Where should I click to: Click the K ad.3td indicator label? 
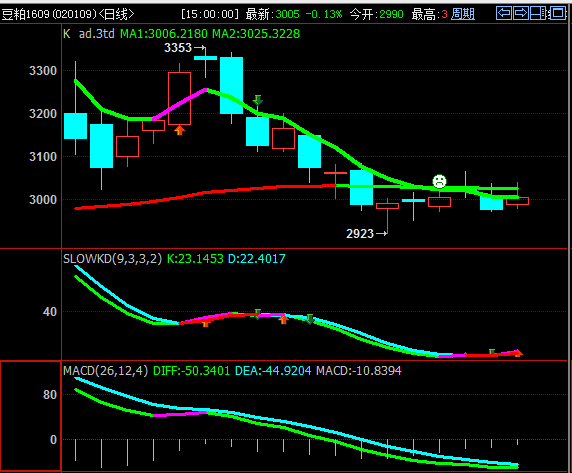click(89, 34)
